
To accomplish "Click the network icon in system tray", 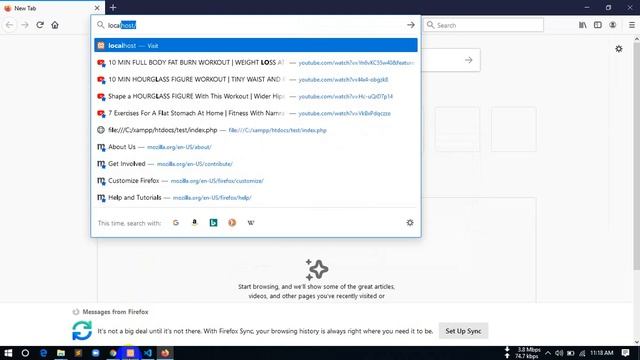I will click(x=582, y=353).
